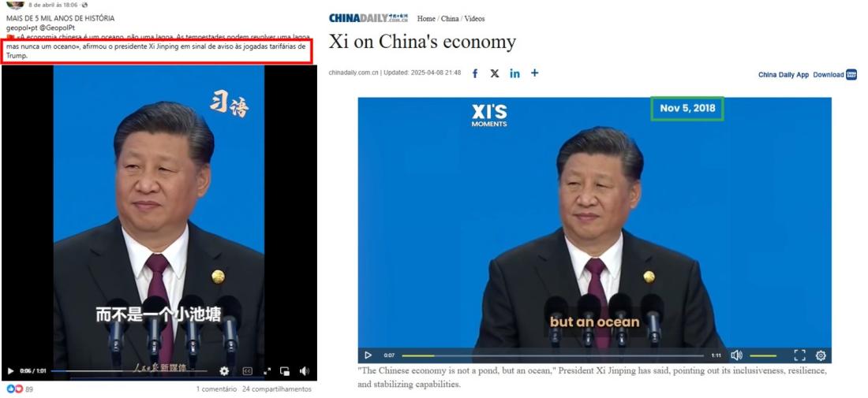Share article on Facebook icon
Screen dimensions: 868x398
[x=474, y=73]
